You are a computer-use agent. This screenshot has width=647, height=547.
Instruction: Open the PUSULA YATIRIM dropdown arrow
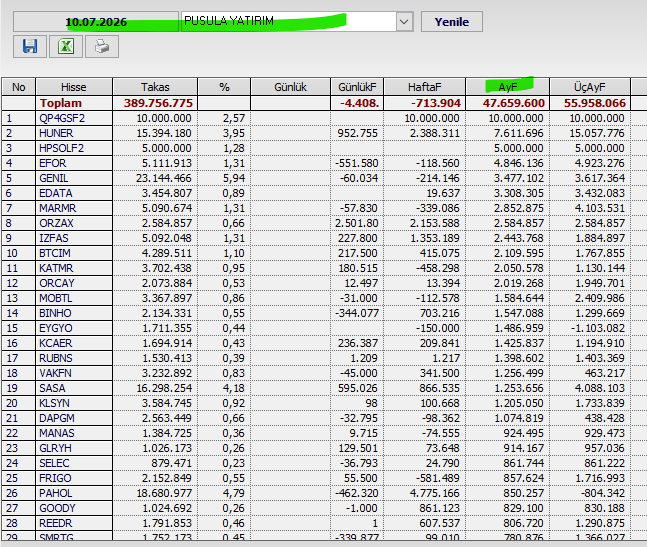point(404,21)
